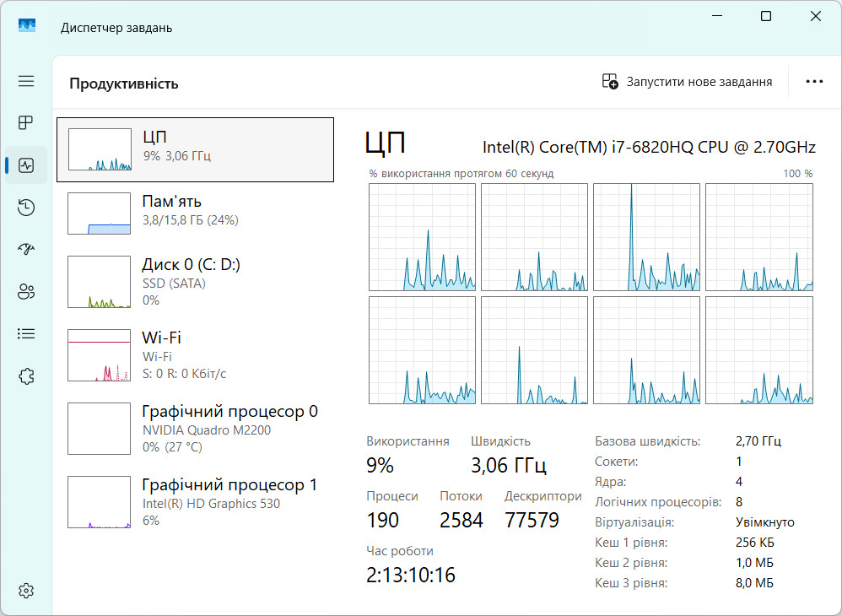Select Графічний процесор 1 Intel HD Graphics entry
This screenshot has width=842, height=616.
196,502
